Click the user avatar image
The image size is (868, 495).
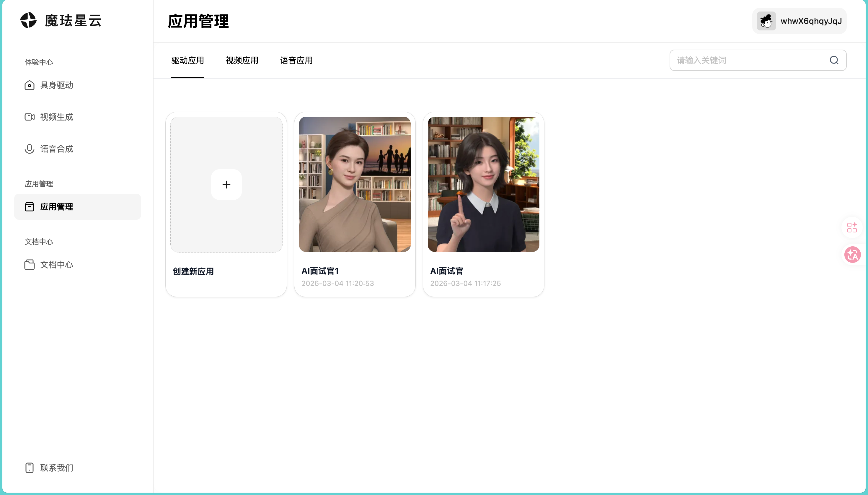click(766, 21)
